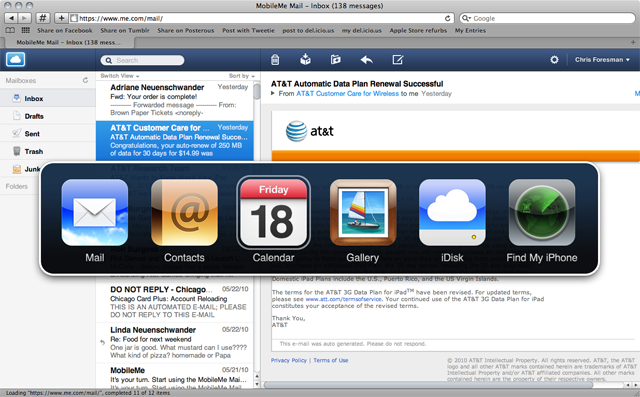Open DO NOT REPLY - Chicago message
This screenshot has height=397, width=640.
175,302
